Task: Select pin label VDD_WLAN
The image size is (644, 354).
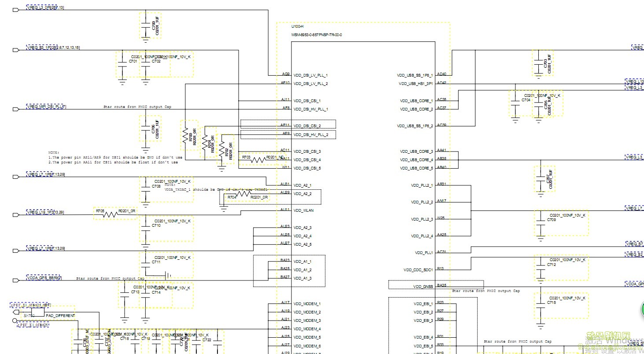Action: (x=303, y=210)
